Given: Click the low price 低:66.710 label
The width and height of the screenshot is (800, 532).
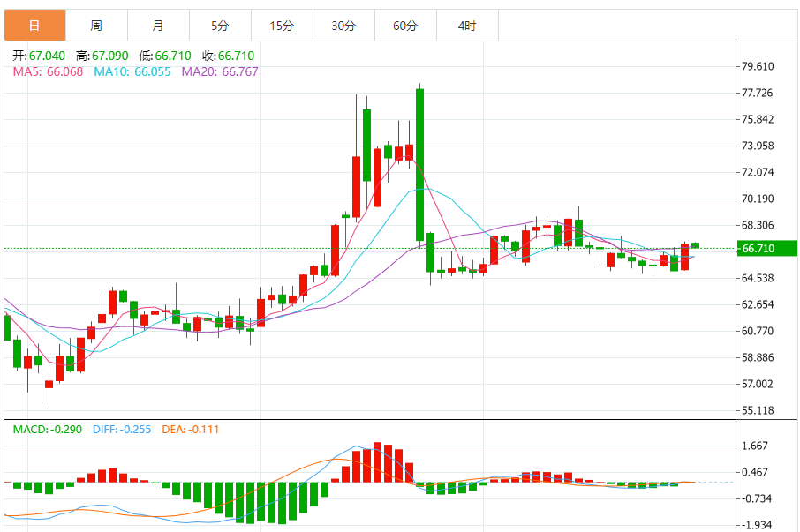Looking at the screenshot, I should point(165,56).
